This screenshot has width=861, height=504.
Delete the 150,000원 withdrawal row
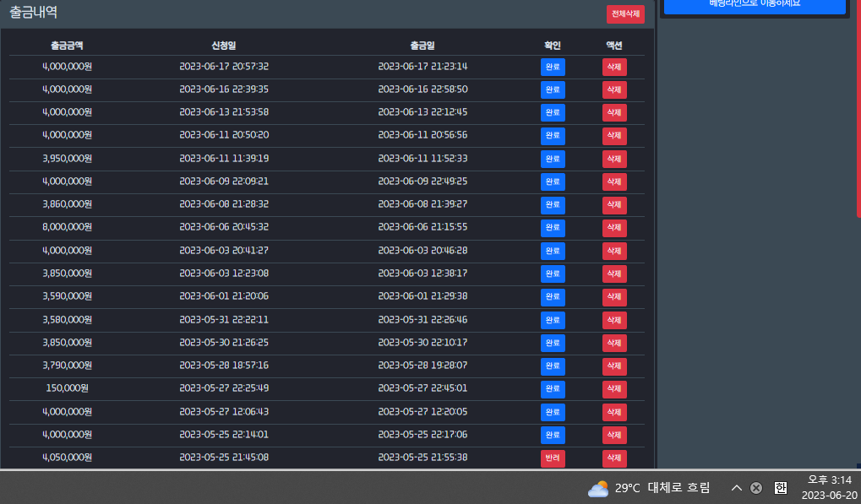click(614, 389)
